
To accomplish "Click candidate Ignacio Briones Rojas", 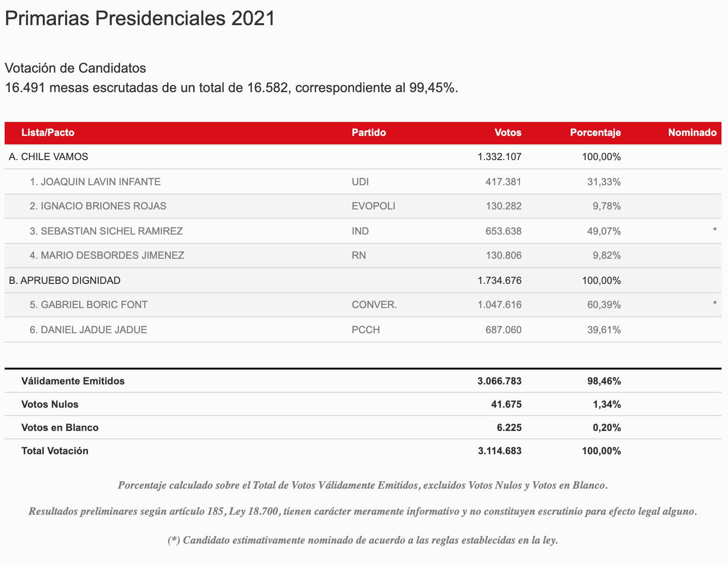I will (98, 206).
